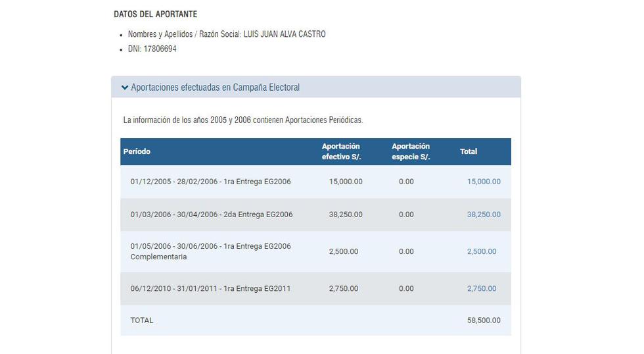Select the 1ra Entrega EG2011 row period

point(210,288)
